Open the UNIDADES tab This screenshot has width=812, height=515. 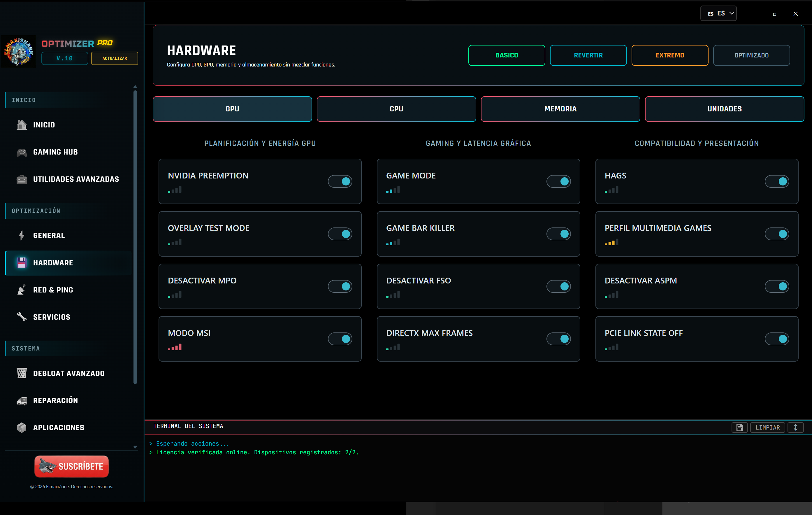724,109
